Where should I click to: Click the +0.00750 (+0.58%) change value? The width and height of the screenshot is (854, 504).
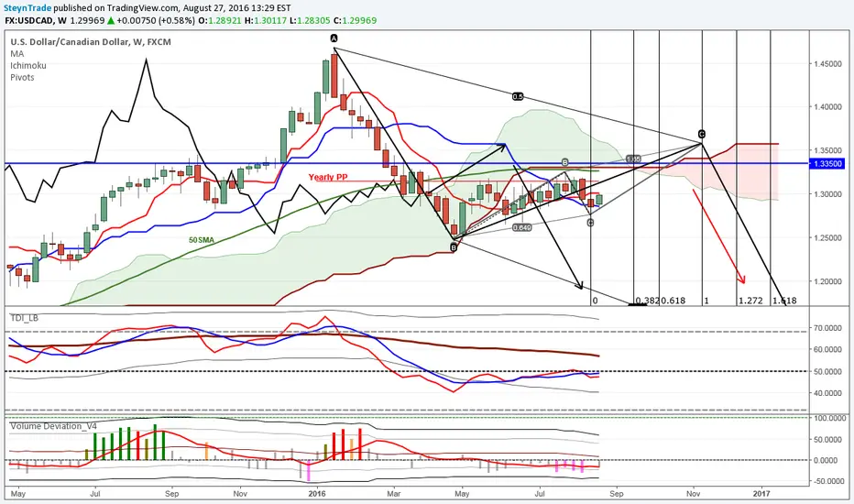(x=155, y=21)
